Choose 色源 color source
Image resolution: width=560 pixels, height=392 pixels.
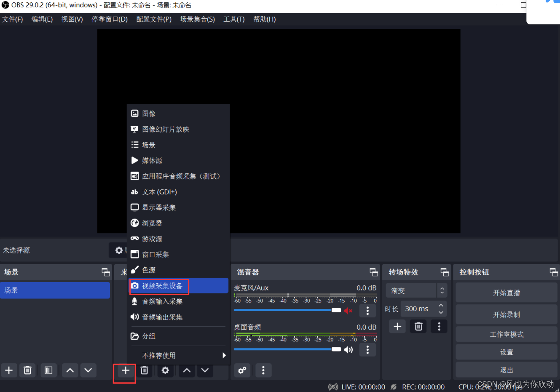(179, 270)
